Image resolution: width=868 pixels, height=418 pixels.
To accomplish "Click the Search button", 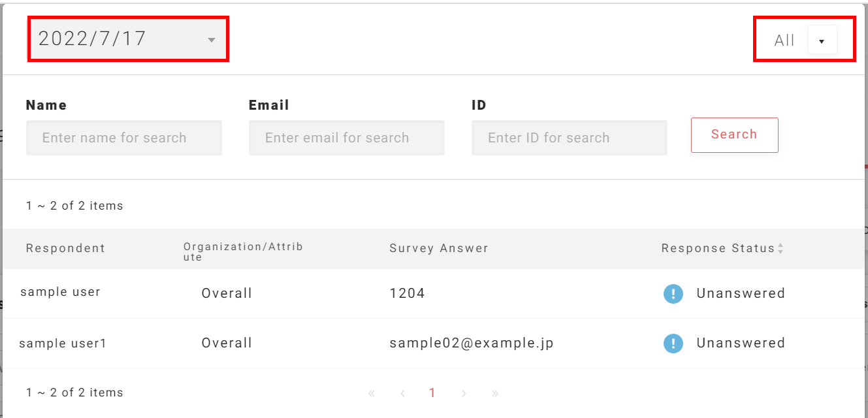I will (734, 135).
